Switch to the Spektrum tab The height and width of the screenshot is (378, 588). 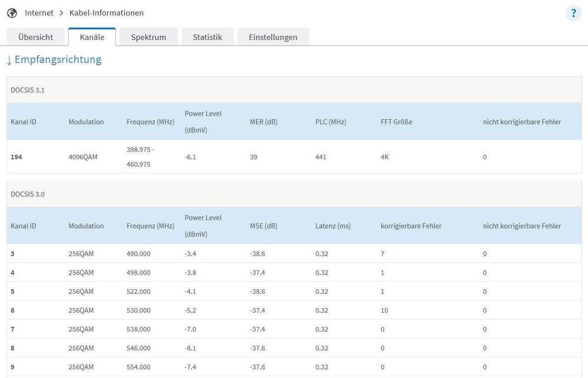pos(148,37)
